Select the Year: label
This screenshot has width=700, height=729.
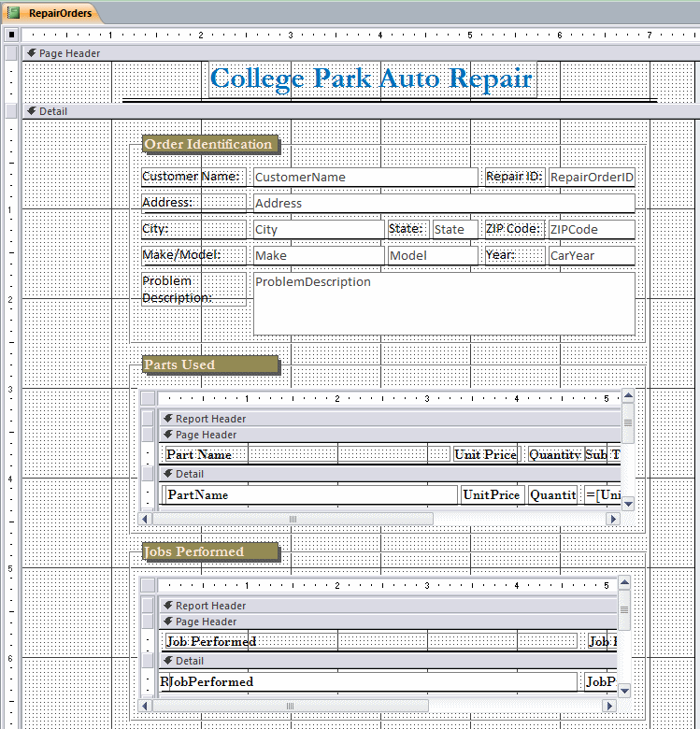coord(515,255)
